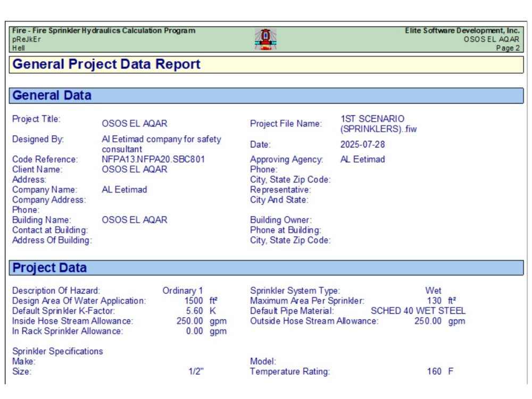Click the 'Default Sprinkler K-Factor:' label
532x399 pixels.
[x=64, y=311]
